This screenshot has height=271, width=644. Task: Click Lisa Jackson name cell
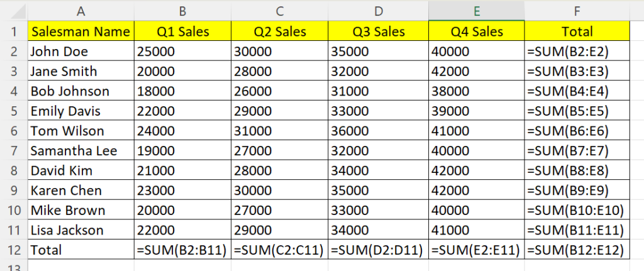tap(80, 230)
